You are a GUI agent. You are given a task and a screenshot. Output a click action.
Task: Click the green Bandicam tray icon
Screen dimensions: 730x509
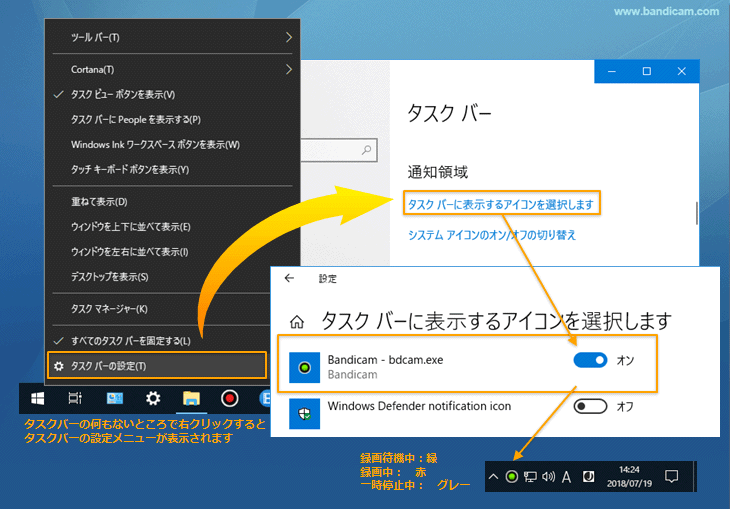click(512, 476)
